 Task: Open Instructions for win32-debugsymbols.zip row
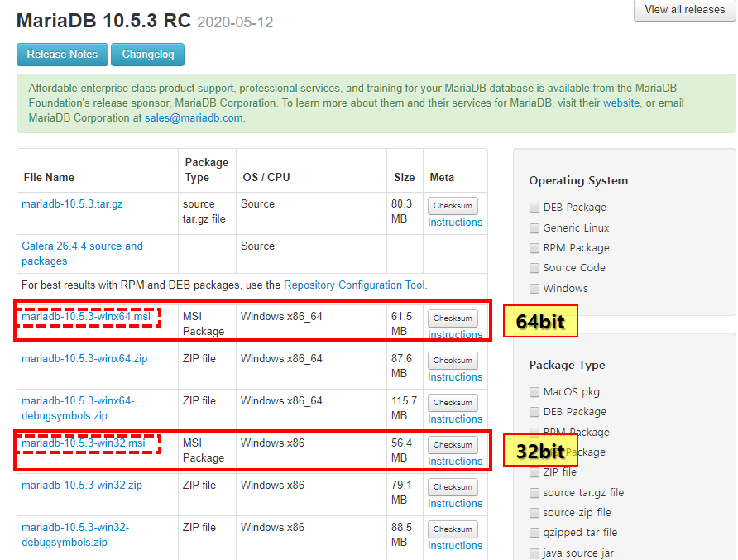coord(455,546)
